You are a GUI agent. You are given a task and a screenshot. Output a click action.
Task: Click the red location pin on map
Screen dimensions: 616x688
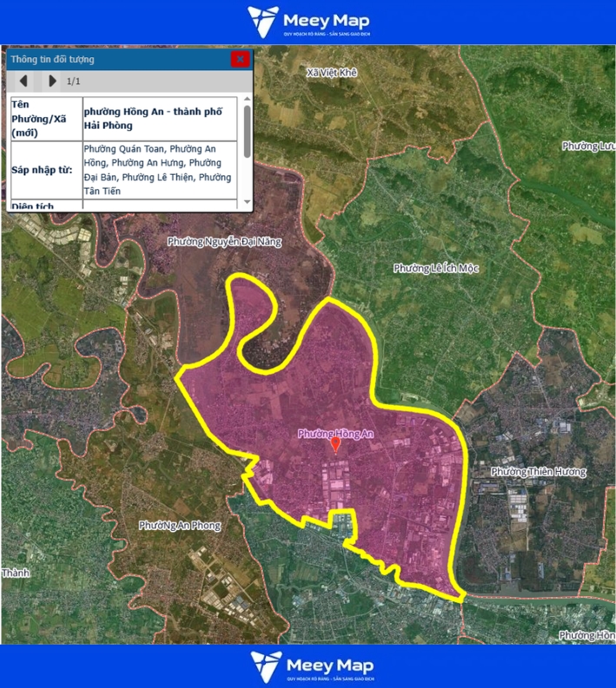335,445
